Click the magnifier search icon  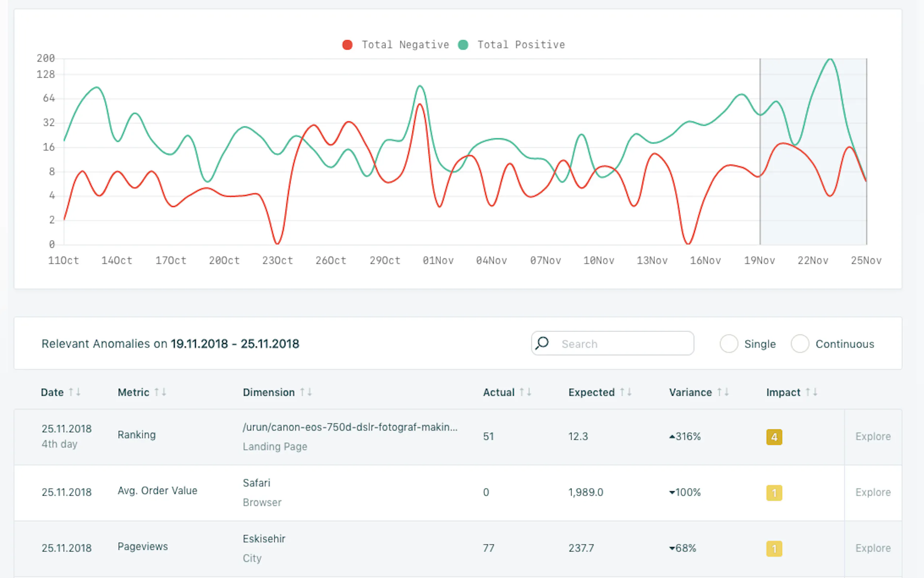tap(542, 343)
